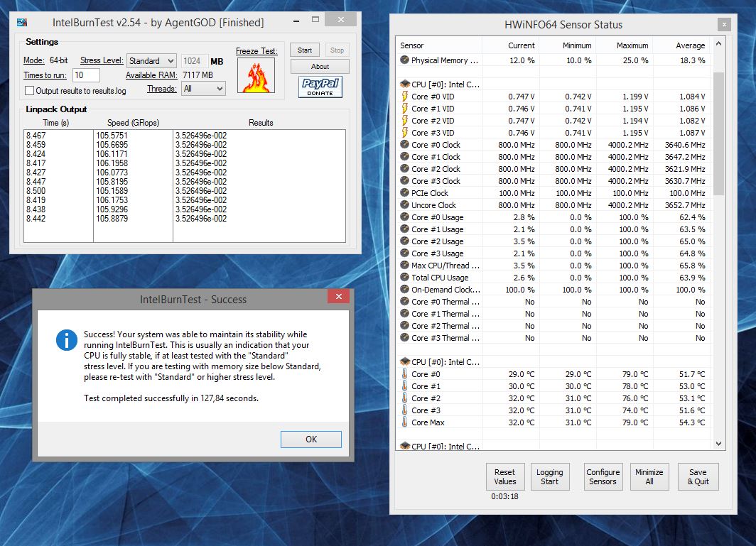
Task: Click the 0:03:18 elapsed time readout
Action: pyautogui.click(x=504, y=496)
